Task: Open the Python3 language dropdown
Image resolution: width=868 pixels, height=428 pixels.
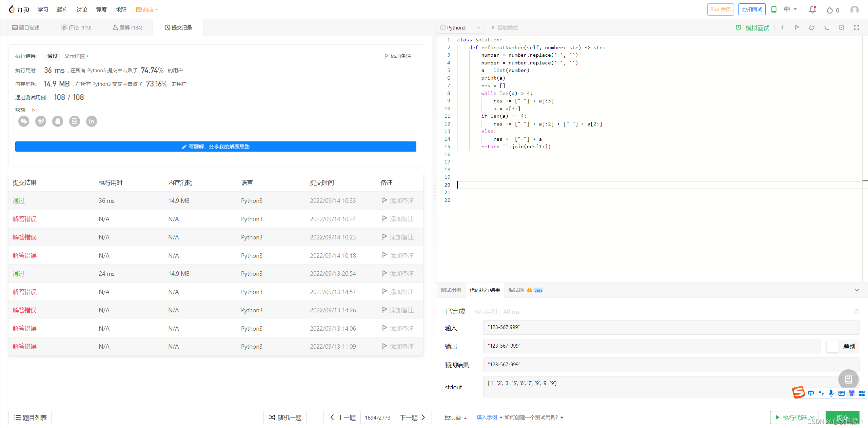Action: click(x=460, y=27)
